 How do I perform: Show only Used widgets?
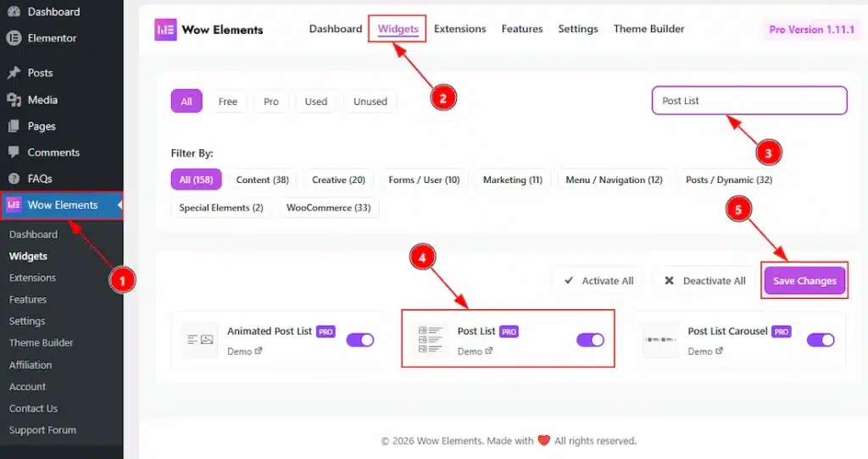pos(316,102)
